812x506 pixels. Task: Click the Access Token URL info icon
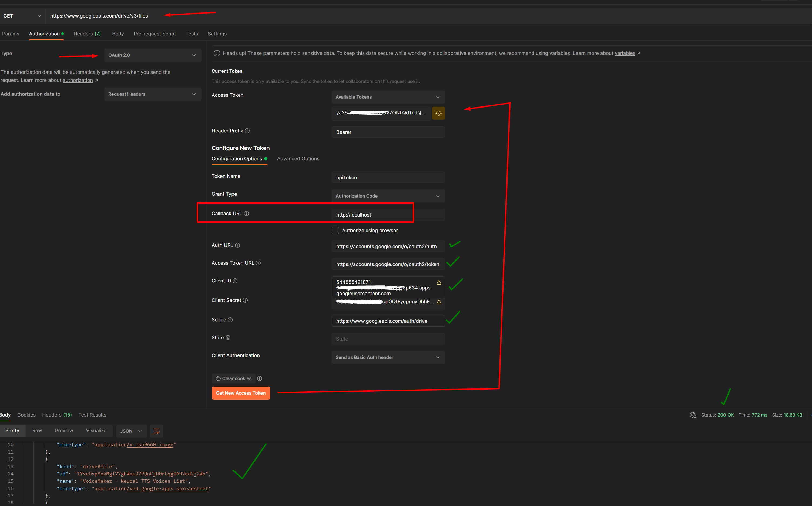coord(258,263)
